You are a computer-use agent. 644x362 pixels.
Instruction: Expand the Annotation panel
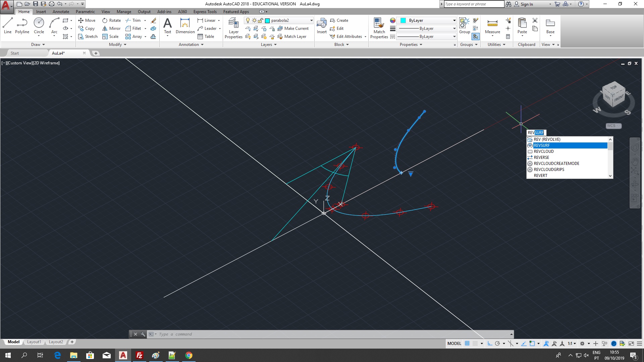point(191,45)
